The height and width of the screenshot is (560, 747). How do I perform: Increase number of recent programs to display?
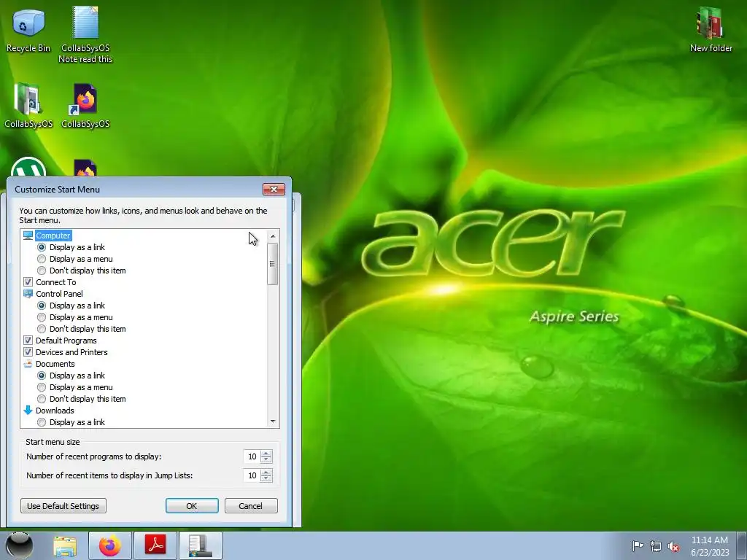[x=266, y=454]
